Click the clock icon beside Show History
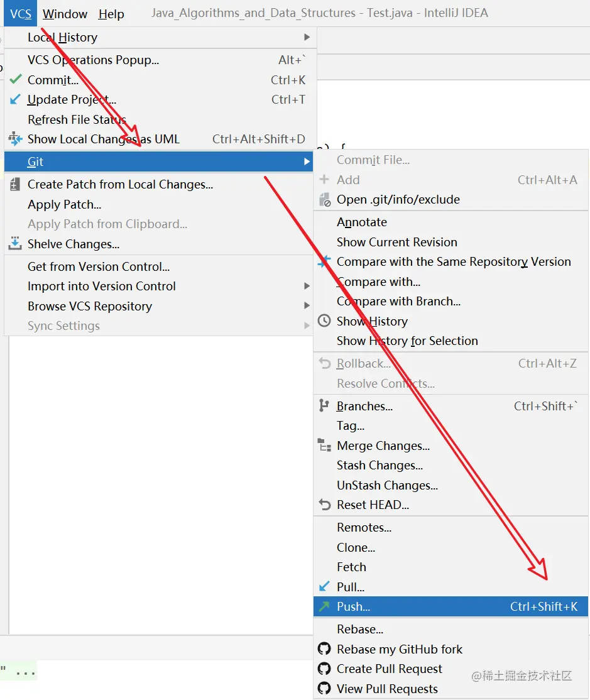Screen dimensions: 590x700 coord(324,321)
